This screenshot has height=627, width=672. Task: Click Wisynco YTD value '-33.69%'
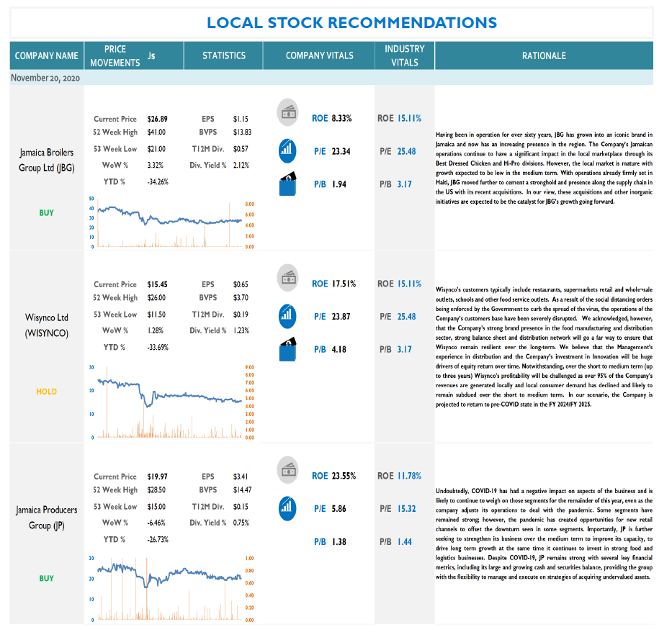[x=158, y=347]
